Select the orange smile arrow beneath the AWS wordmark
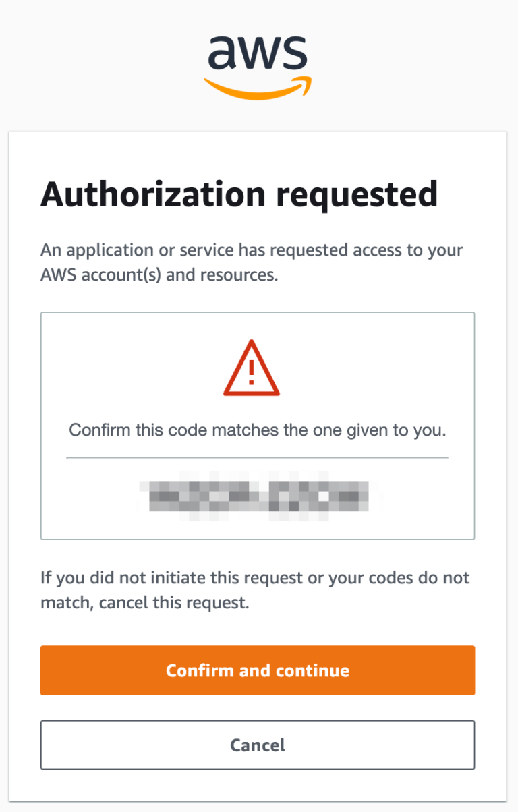Screen dimensions: 518x812 pyautogui.click(x=258, y=86)
